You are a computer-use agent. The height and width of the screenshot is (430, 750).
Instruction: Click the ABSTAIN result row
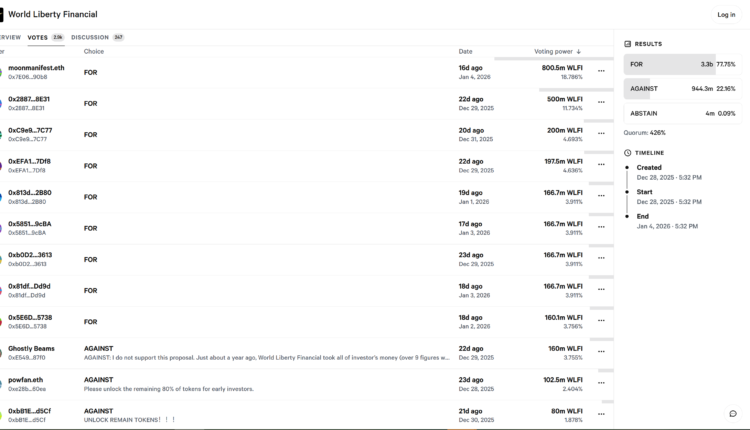(679, 113)
